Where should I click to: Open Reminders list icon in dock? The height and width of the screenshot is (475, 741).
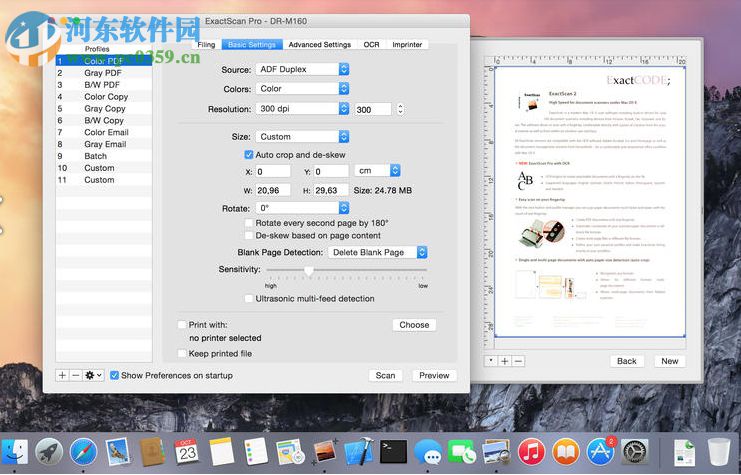tap(256, 451)
